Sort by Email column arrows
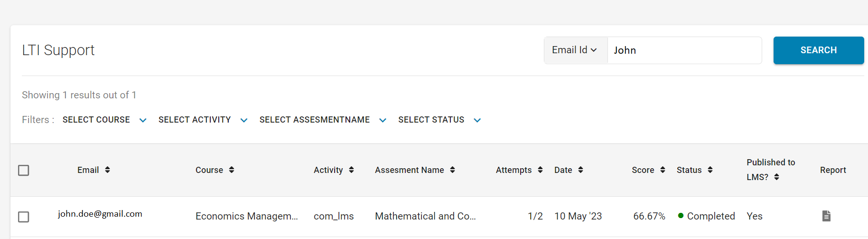The height and width of the screenshot is (239, 868). pos(107,170)
